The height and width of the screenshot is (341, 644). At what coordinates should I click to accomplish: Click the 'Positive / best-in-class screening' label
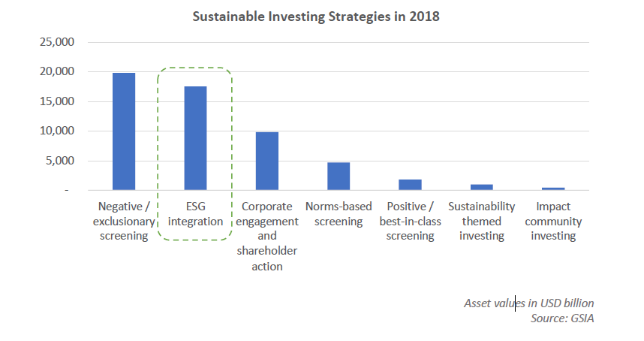tap(410, 221)
